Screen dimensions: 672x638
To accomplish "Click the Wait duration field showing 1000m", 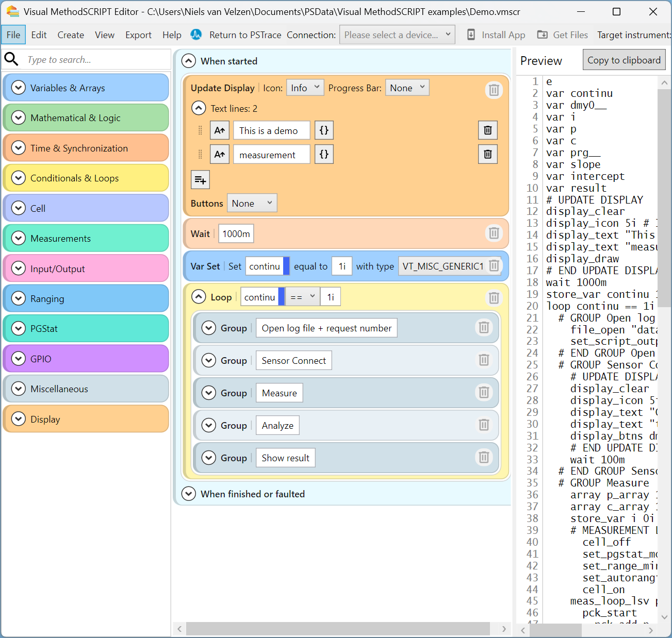I will click(x=236, y=233).
